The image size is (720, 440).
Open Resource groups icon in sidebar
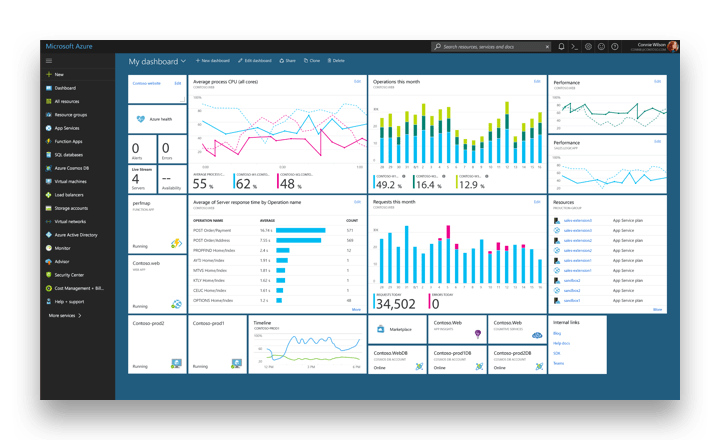coord(49,114)
